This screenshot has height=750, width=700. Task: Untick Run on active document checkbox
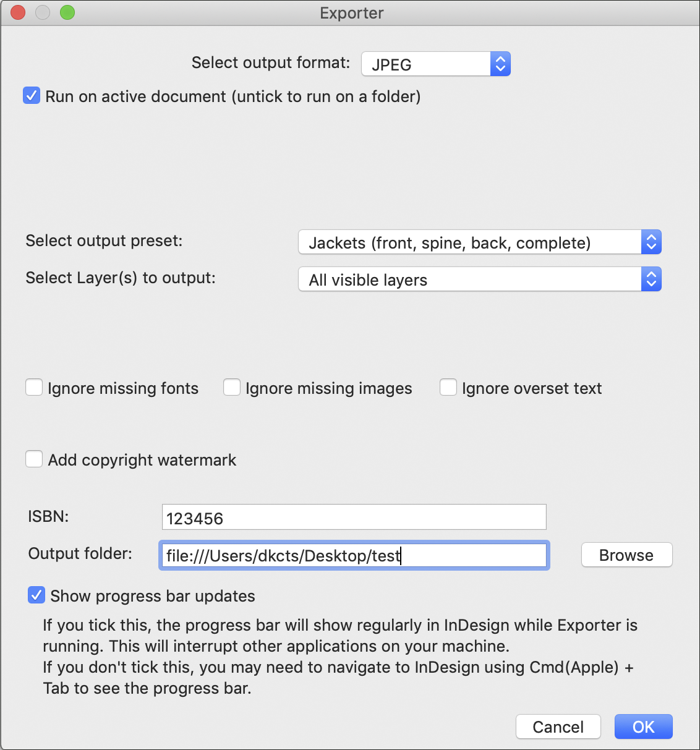tap(32, 96)
